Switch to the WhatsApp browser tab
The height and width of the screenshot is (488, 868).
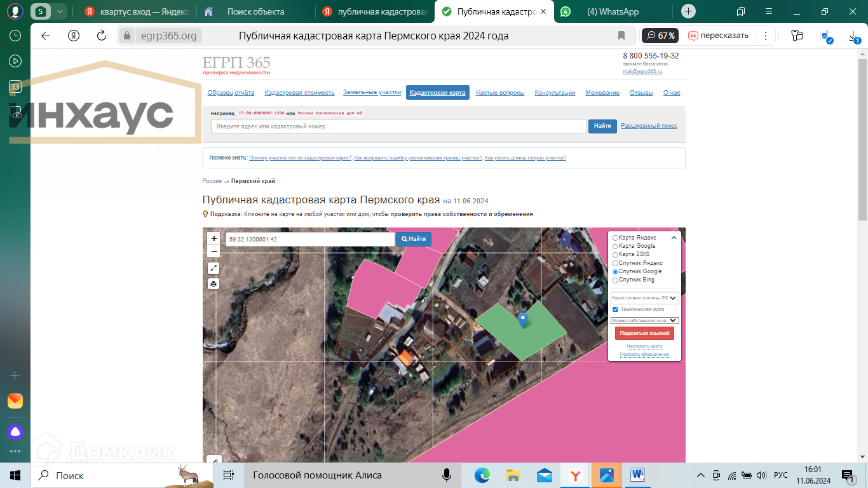pos(613,11)
